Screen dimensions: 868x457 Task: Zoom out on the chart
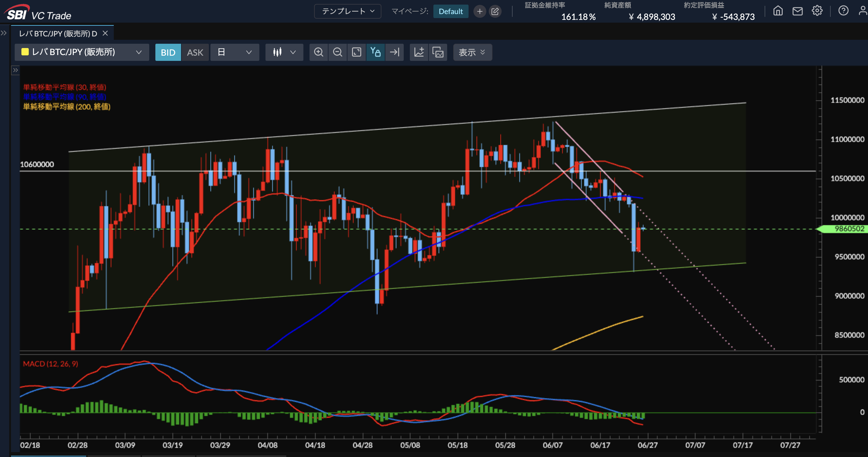click(x=337, y=52)
